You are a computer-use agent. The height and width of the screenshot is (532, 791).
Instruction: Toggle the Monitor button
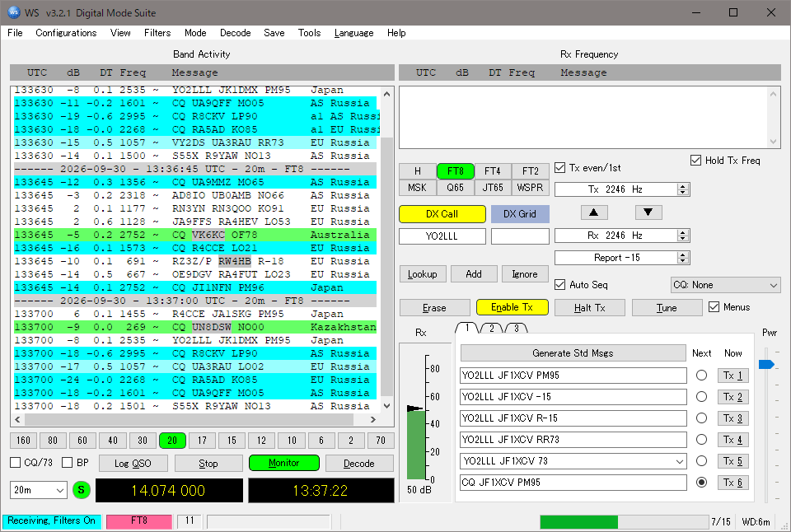[x=284, y=463]
